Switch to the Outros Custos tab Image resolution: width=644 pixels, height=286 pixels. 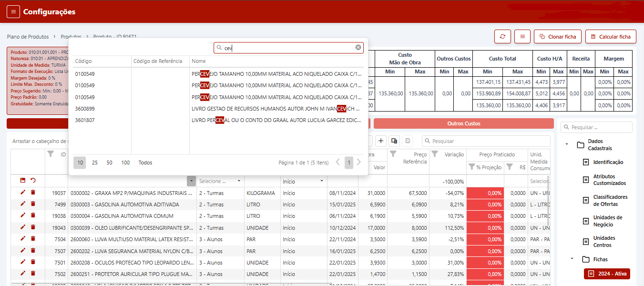point(463,123)
